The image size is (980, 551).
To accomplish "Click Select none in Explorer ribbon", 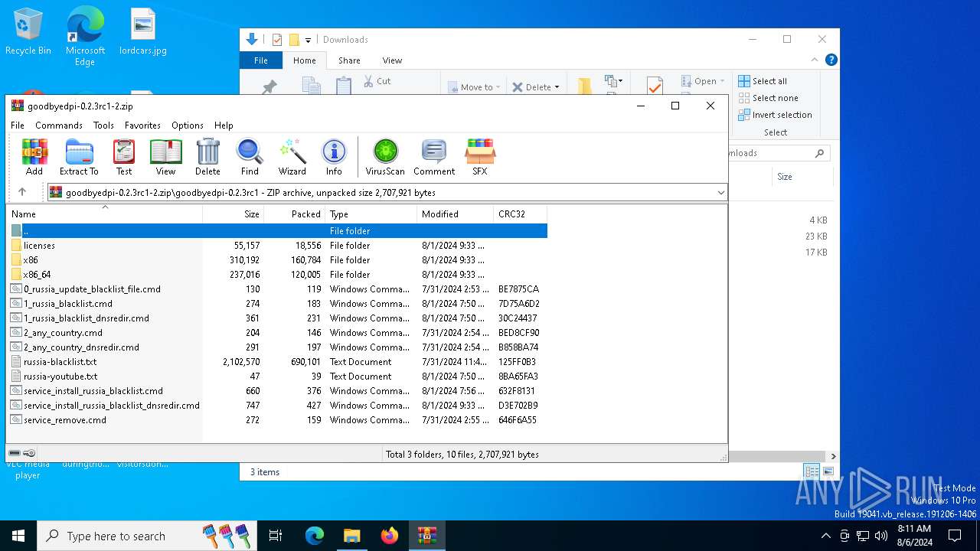I will (768, 98).
